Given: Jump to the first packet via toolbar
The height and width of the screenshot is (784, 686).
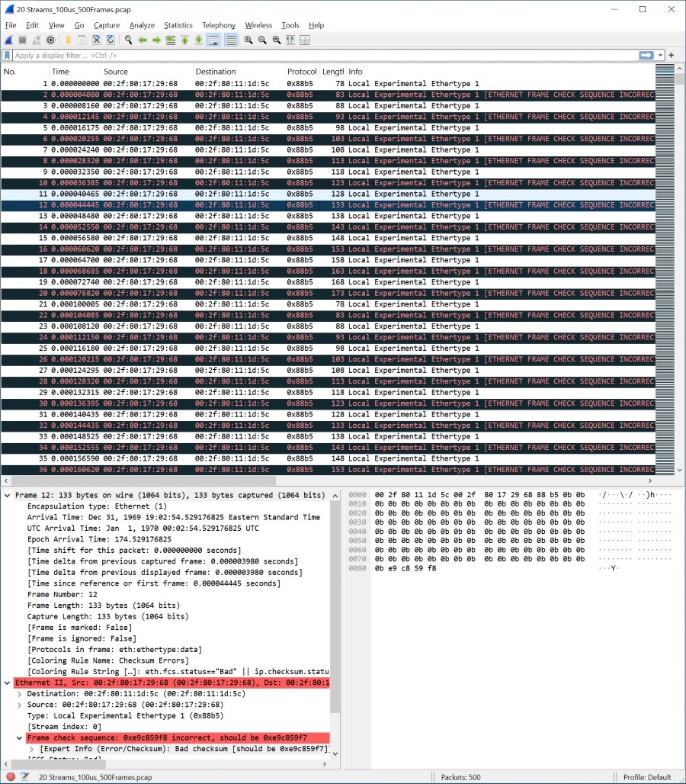Looking at the screenshot, I should [184, 40].
